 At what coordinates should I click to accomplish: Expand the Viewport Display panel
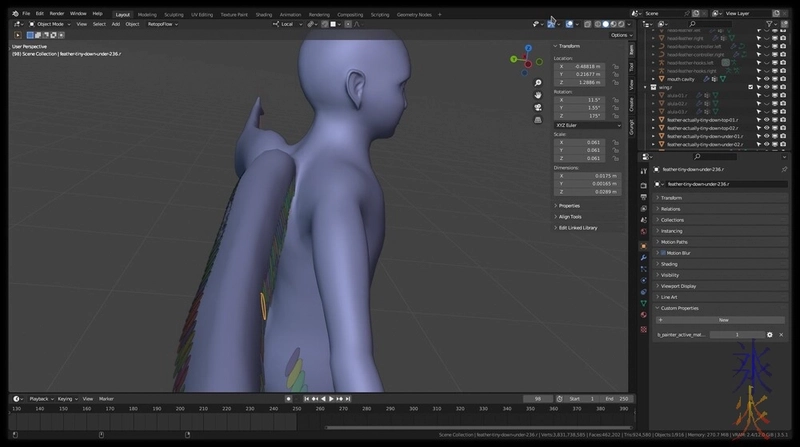(x=680, y=286)
